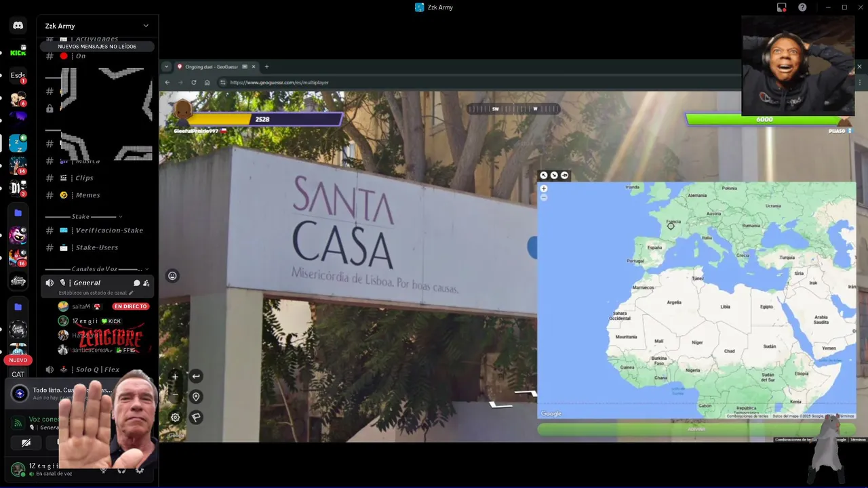The image size is (868, 488).
Task: Select the Ongoing duel GeoGuessr tab
Action: tap(210, 66)
